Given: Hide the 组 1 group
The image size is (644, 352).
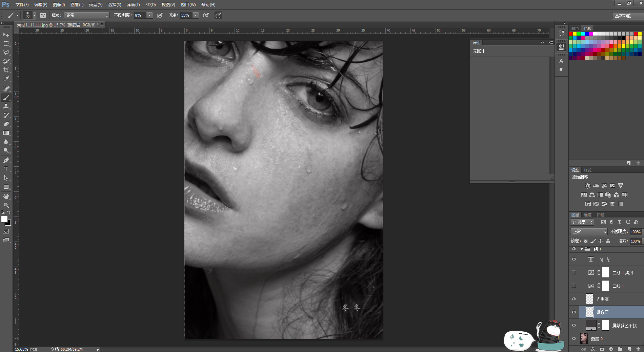Looking at the screenshot, I should click(574, 249).
